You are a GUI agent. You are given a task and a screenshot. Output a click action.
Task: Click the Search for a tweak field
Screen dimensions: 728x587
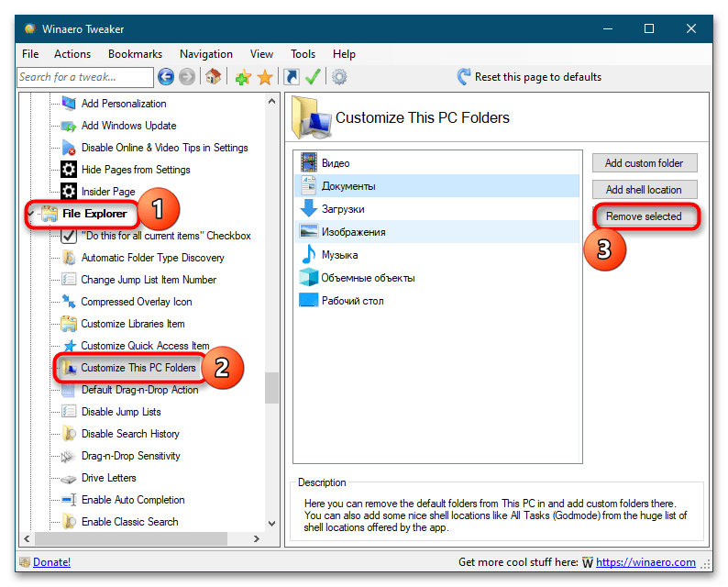click(x=85, y=77)
